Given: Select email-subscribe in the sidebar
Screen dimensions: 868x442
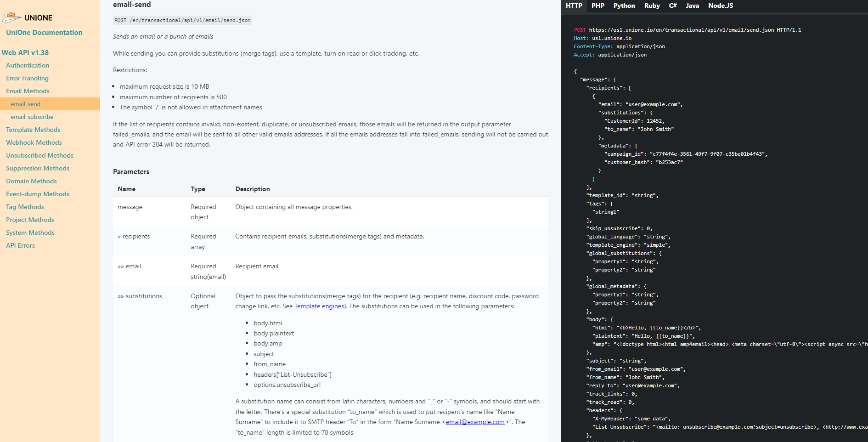Looking at the screenshot, I should [32, 117].
